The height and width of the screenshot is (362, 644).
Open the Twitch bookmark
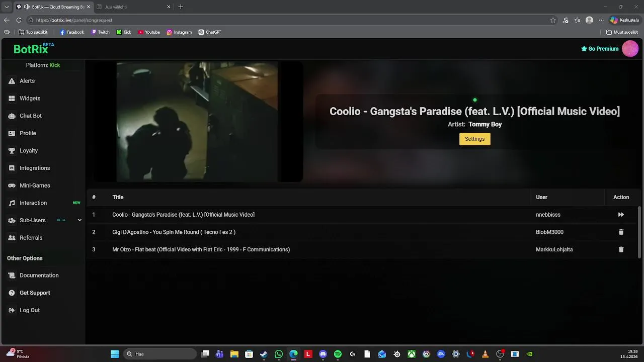(100, 32)
